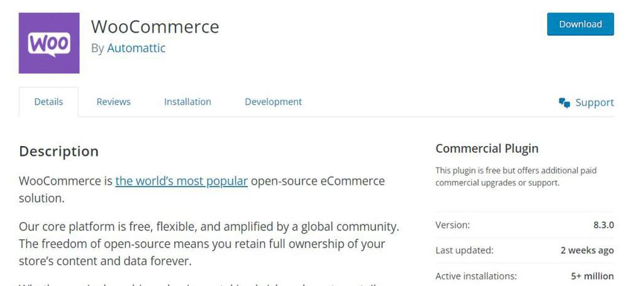Go to the Development tab
Screen dimensions: 644x286
(273, 101)
